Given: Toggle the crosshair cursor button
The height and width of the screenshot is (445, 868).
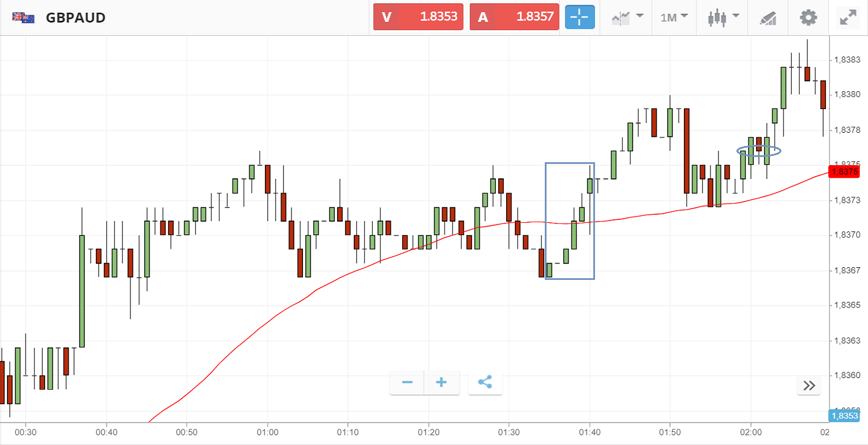Looking at the screenshot, I should (579, 17).
